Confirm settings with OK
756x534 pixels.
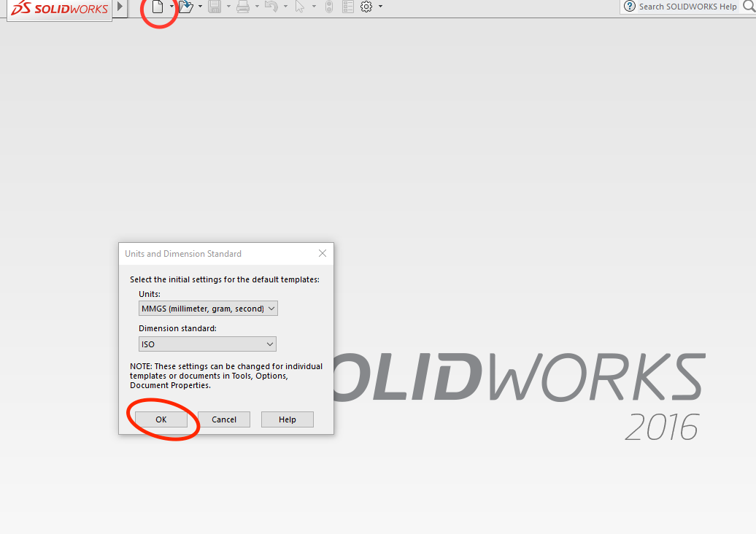click(161, 419)
